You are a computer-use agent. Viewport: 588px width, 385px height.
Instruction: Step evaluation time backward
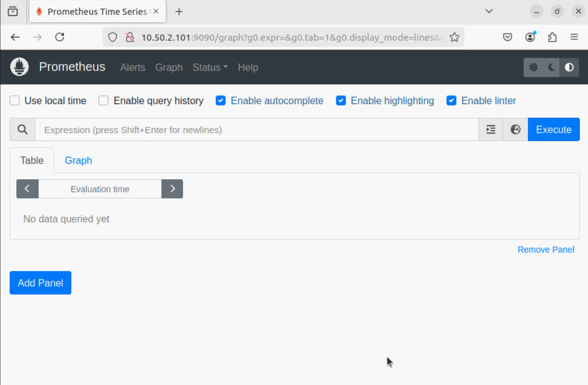point(27,189)
